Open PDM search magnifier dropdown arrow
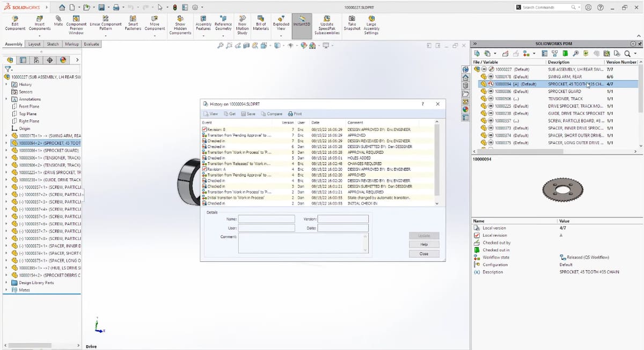 point(635,53)
